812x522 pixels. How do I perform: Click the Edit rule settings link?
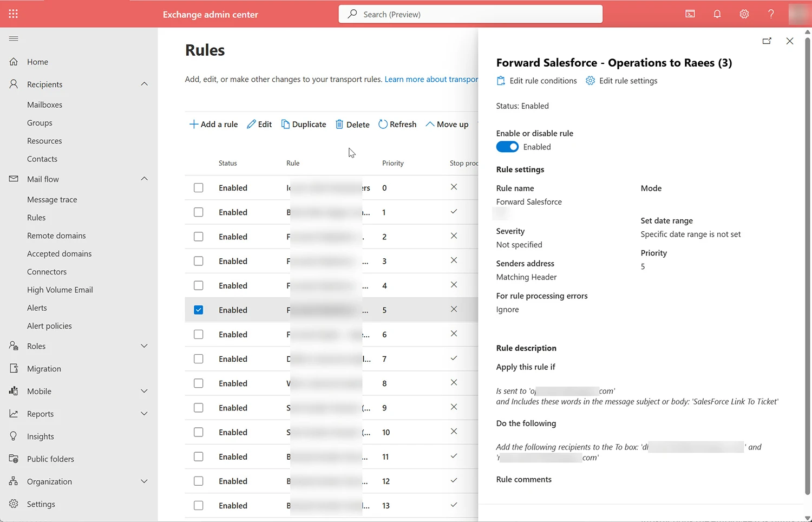click(x=628, y=81)
